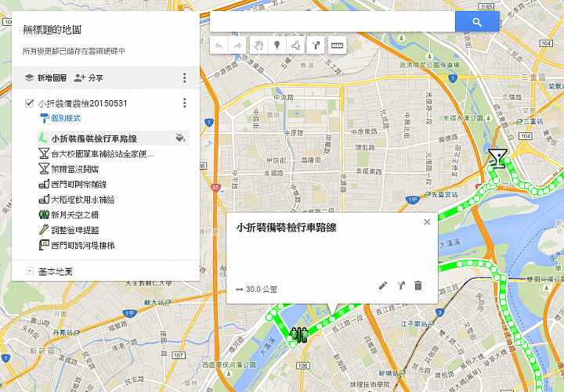This screenshot has height=392, width=564.
Task: Click the restroom icon beside 新月天空之橋
Action: (44, 214)
